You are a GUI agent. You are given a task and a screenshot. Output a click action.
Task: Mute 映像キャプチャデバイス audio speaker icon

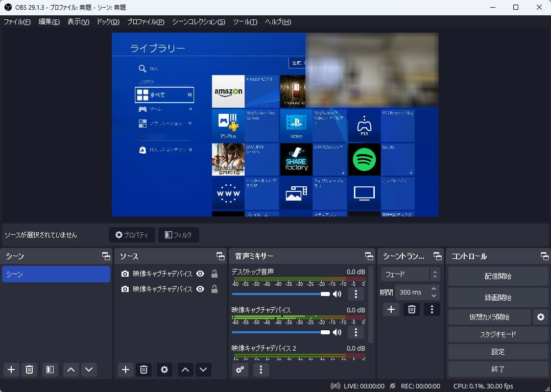point(337,332)
